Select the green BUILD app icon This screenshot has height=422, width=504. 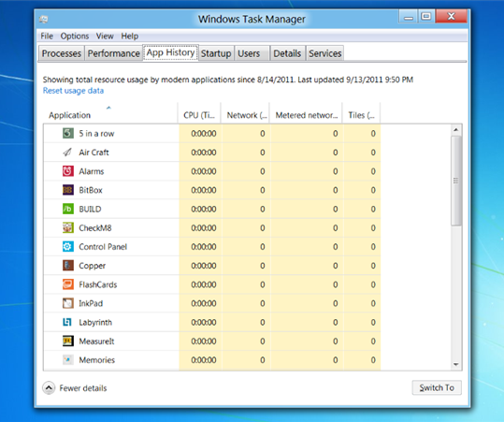[x=68, y=209]
